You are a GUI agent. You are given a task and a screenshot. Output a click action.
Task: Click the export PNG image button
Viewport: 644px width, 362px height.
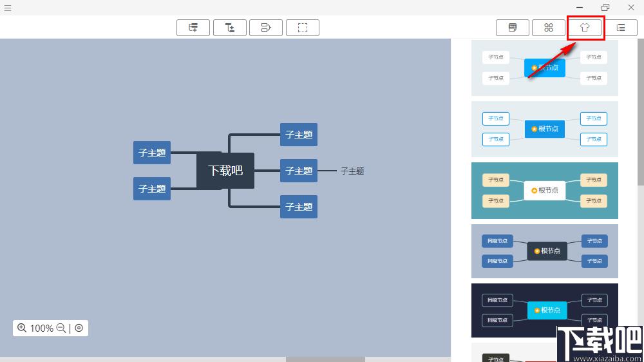[513, 28]
